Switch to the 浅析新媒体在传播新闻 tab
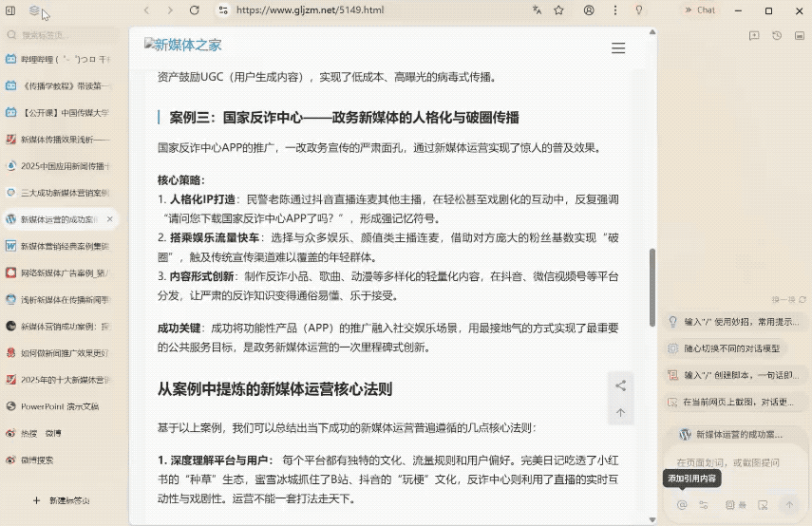The image size is (812, 526). (x=60, y=300)
